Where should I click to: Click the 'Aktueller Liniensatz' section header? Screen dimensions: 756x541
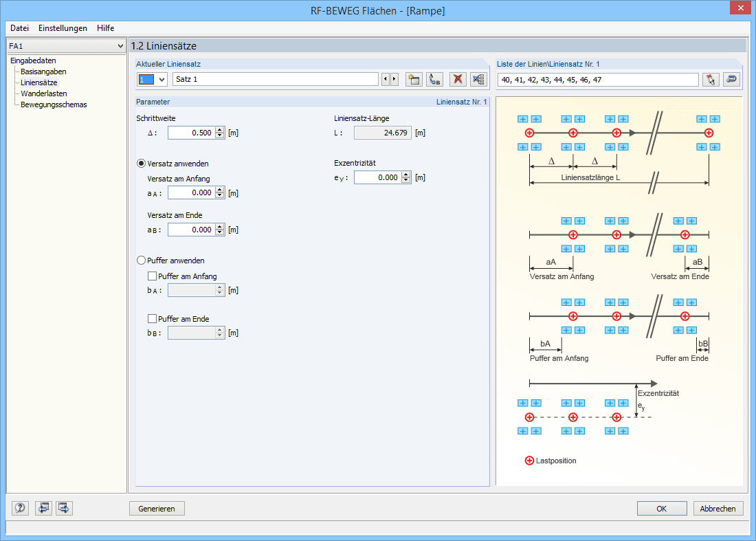pyautogui.click(x=168, y=64)
